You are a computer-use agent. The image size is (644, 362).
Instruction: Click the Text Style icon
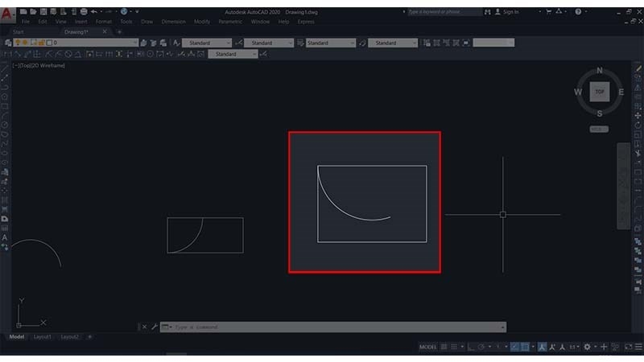[175, 43]
